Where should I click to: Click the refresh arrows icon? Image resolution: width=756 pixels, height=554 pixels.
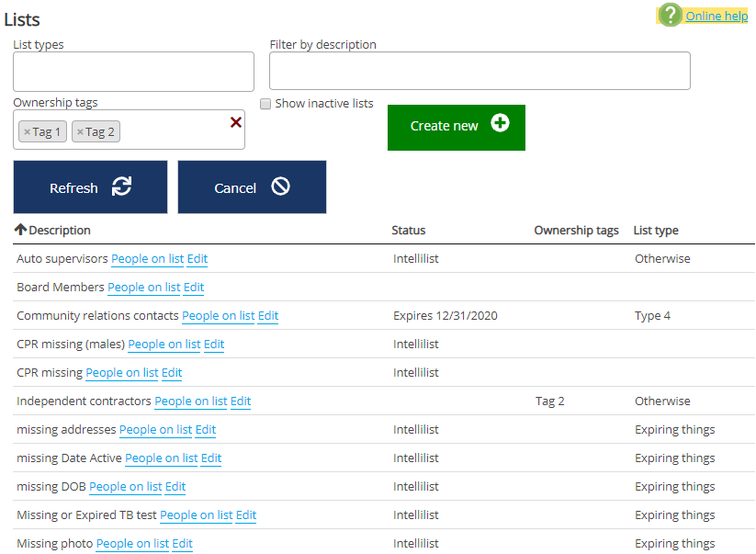[x=121, y=187]
